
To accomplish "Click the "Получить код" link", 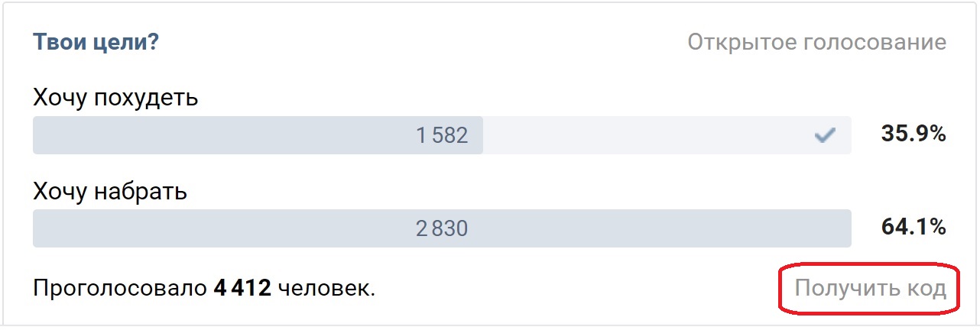I will point(870,290).
